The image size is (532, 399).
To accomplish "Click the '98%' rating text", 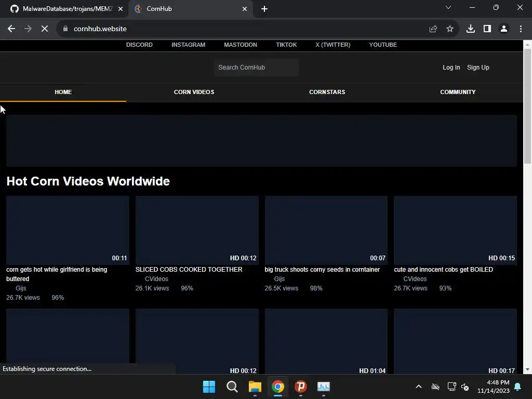I will (316, 288).
